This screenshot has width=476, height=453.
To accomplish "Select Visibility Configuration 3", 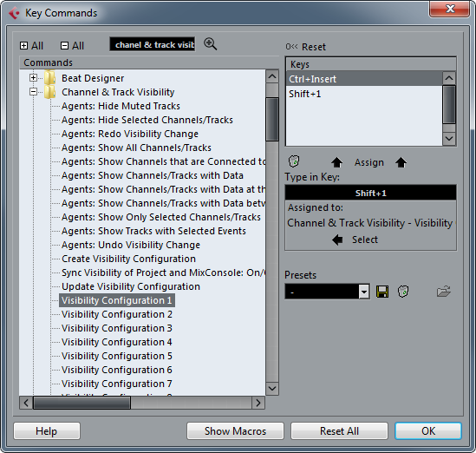I will [117, 328].
